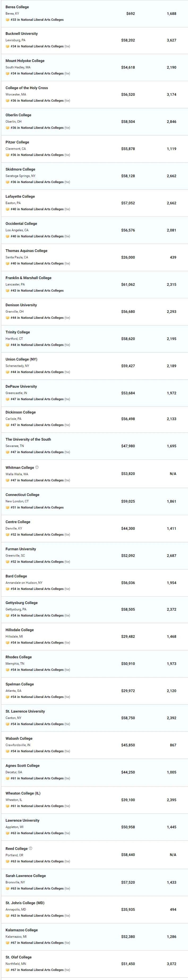The image size is (188, 980).
Task: Click the ranking badge icon under Spelman College
Action: (8, 697)
